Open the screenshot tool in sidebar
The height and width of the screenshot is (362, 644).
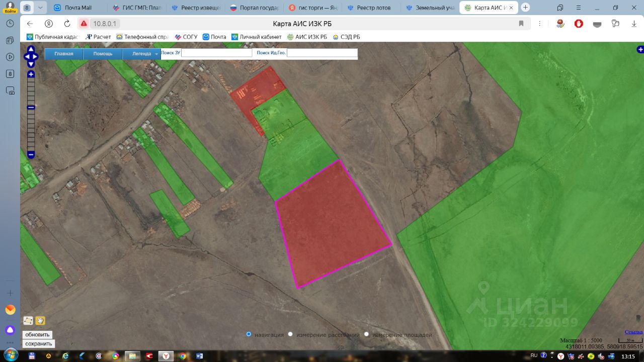[x=10, y=91]
